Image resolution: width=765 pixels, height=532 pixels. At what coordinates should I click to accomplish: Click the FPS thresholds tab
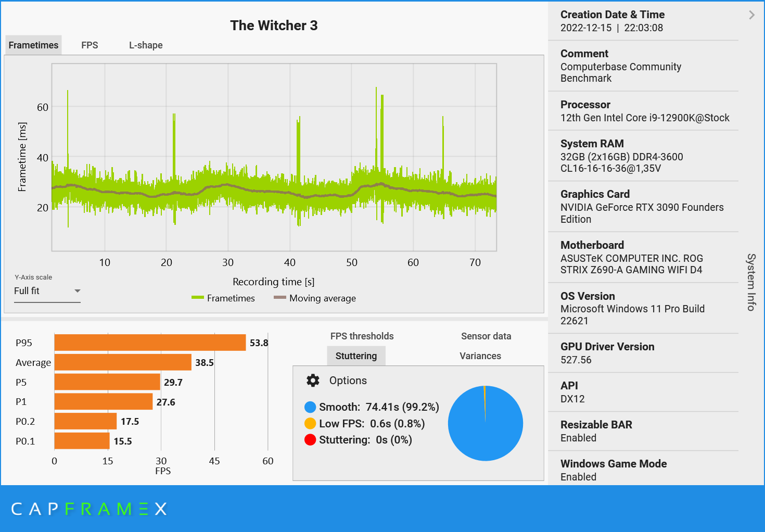click(x=362, y=336)
